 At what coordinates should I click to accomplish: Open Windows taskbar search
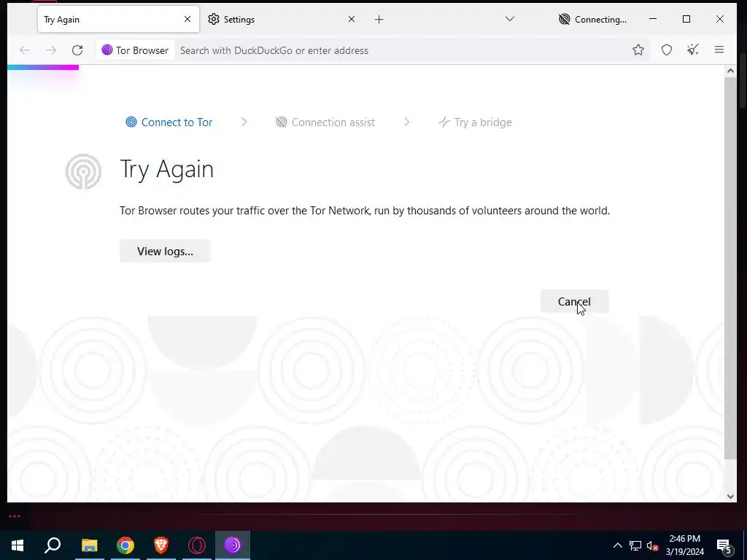53,545
